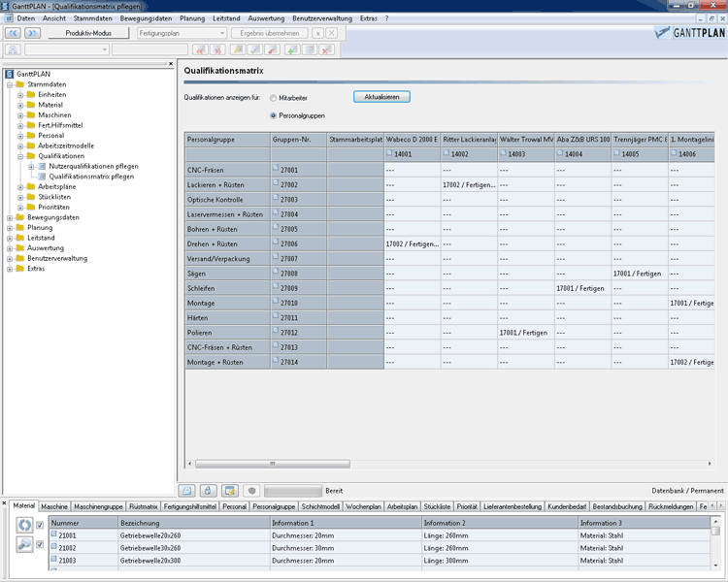This screenshot has height=582, width=728.
Task: Click the empty search text field in toolbar
Action: click(149, 49)
